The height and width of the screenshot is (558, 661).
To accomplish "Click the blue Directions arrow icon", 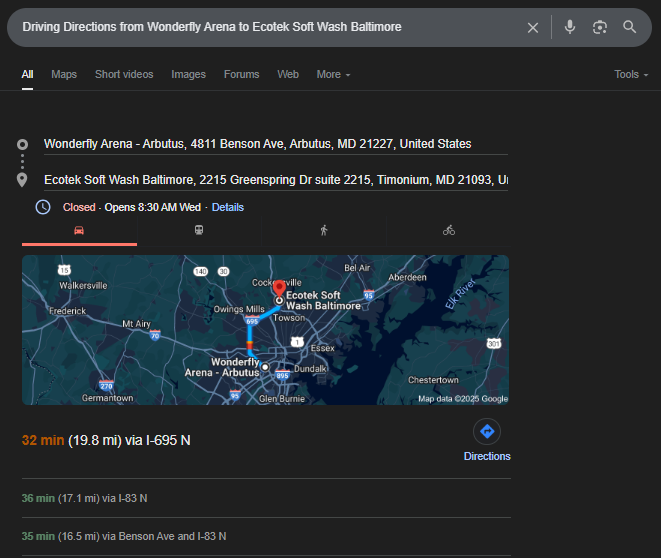I will coord(487,432).
